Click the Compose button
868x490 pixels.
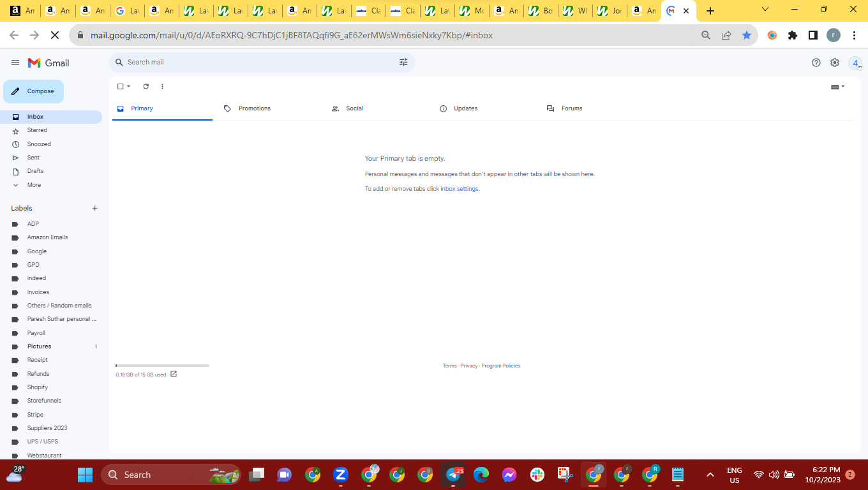33,91
